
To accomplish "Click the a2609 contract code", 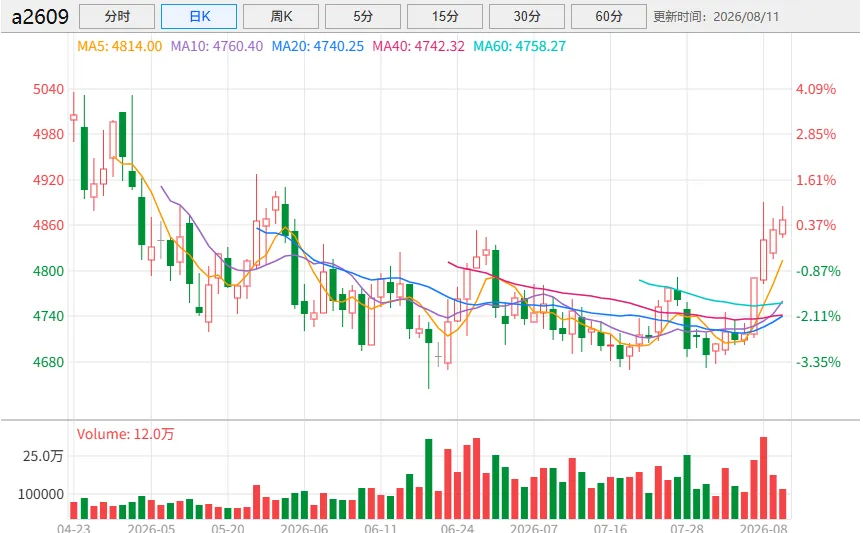I will coord(40,17).
